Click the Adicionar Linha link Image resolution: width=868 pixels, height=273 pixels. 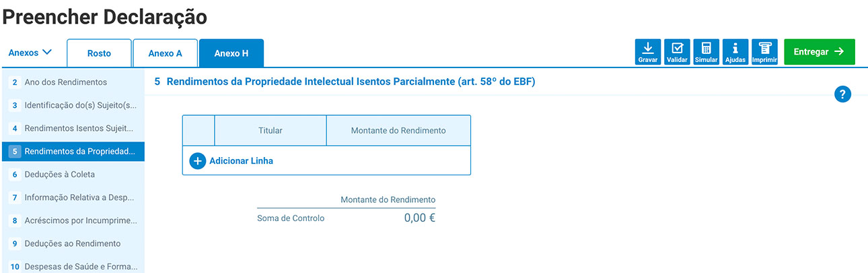pyautogui.click(x=241, y=161)
